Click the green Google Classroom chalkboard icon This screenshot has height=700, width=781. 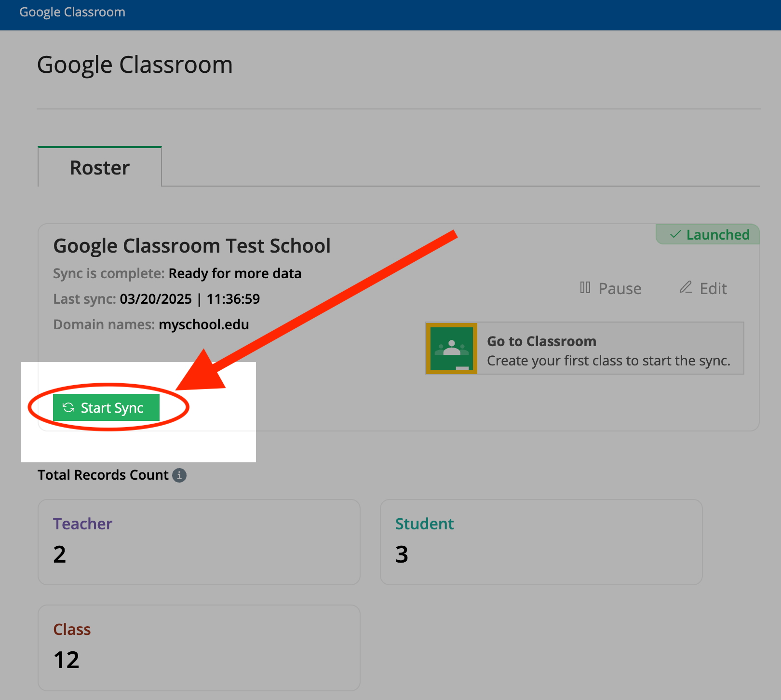(x=451, y=348)
